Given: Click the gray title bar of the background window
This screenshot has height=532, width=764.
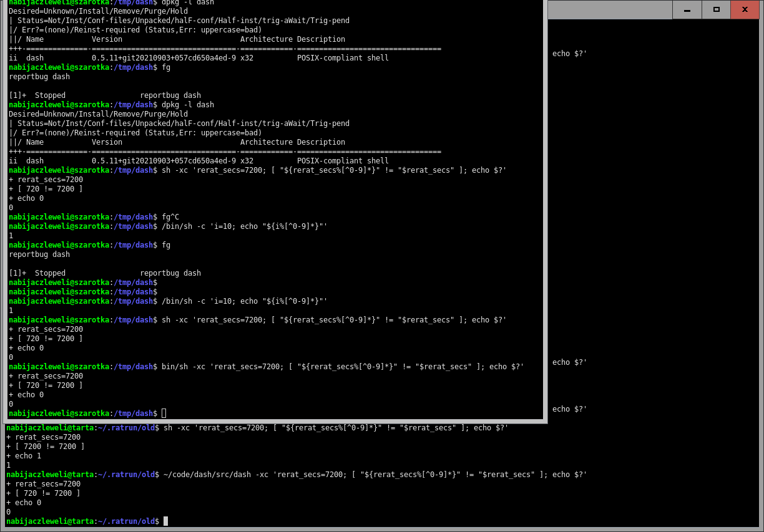Looking at the screenshot, I should (x=609, y=9).
